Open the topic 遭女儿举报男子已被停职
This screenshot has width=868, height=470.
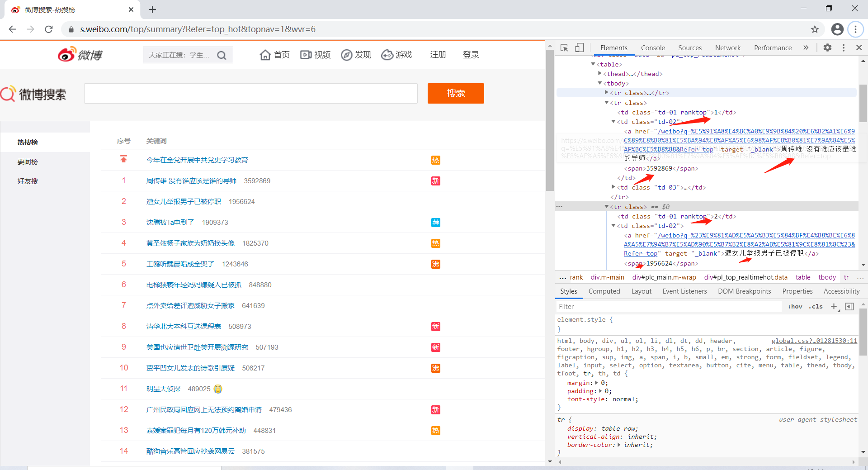pos(184,202)
